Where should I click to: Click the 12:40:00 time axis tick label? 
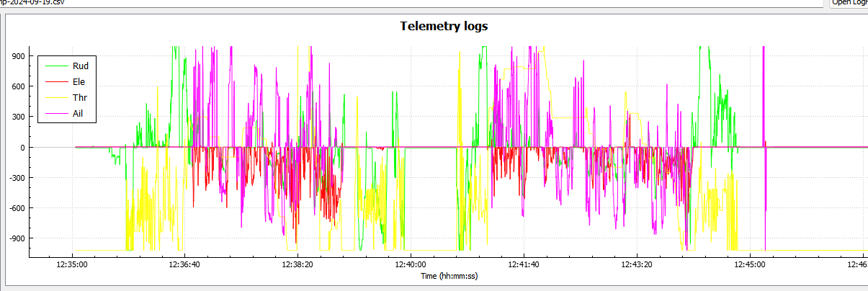click(x=411, y=264)
